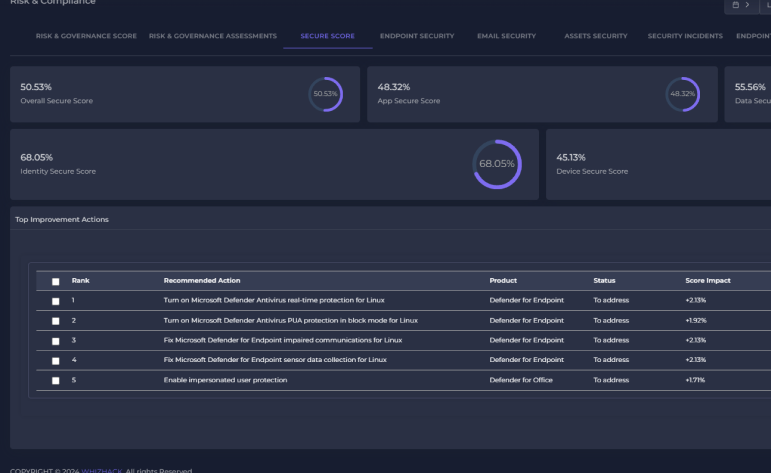771x473 pixels.
Task: Click the '50.53%' Overall Secure Score value text
Action: [x=36, y=87]
